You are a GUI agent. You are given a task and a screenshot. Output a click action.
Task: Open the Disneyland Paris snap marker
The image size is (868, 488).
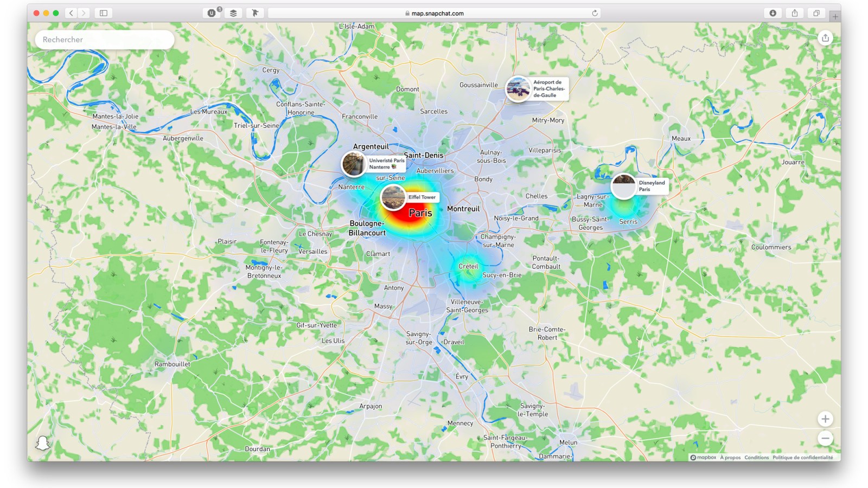(624, 187)
